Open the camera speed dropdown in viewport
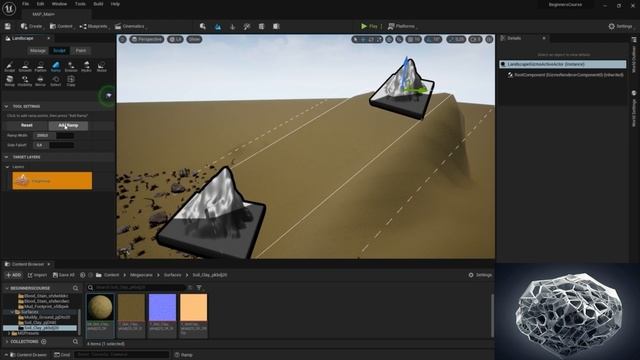 pos(475,39)
